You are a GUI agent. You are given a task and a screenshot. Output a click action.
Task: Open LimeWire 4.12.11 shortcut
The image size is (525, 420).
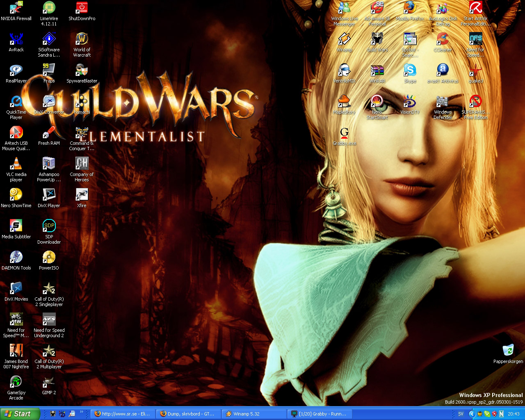click(x=49, y=14)
